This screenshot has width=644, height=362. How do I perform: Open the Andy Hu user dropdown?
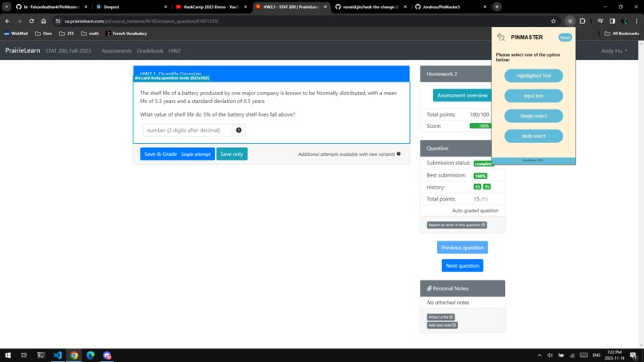614,50
